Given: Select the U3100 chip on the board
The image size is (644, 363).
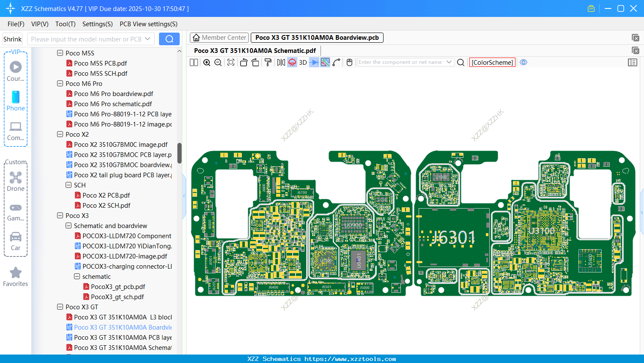Looking at the screenshot, I should [541, 231].
